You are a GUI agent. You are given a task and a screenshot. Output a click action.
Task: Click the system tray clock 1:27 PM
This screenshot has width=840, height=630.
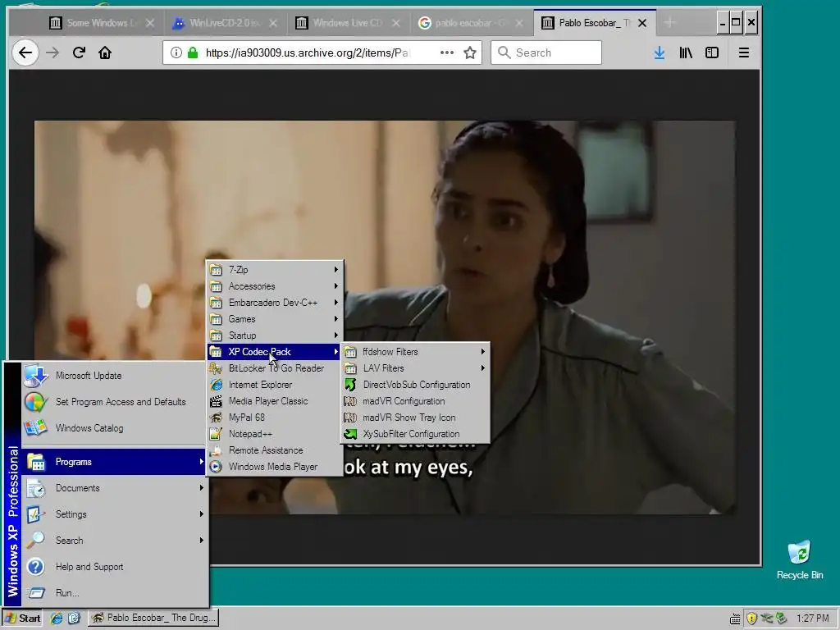pos(813,619)
